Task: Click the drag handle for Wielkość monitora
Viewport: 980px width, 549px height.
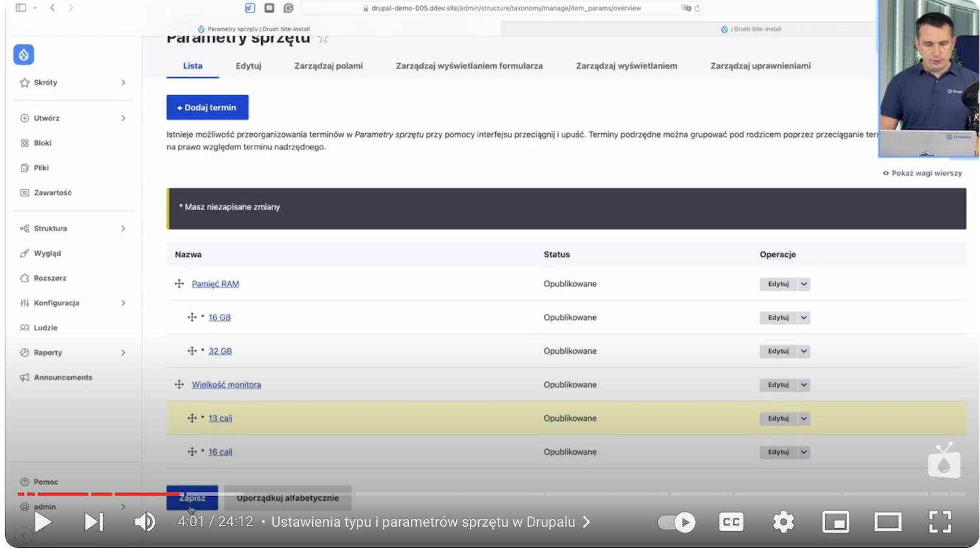Action: (179, 384)
